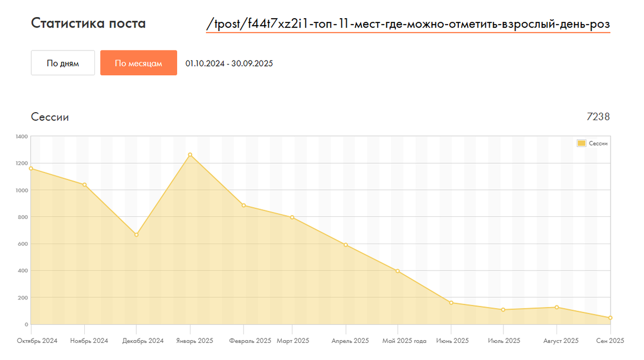Click the total sessions value 7238
Screen dimensions: 644x360
[599, 117]
